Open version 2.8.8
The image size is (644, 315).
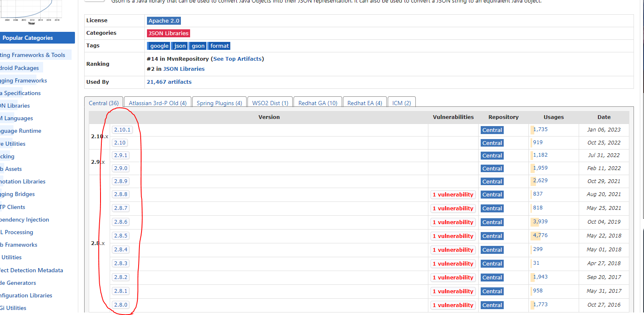pyautogui.click(x=121, y=194)
